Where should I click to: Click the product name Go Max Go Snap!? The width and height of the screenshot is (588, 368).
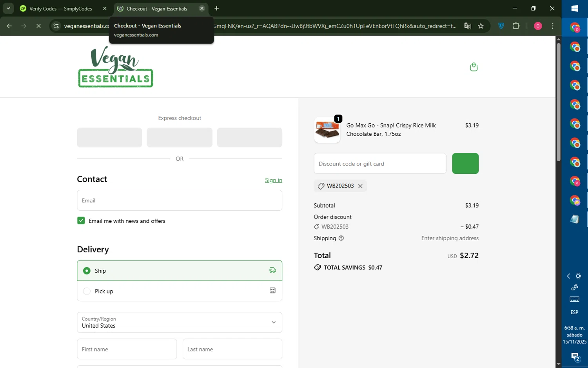(391, 129)
